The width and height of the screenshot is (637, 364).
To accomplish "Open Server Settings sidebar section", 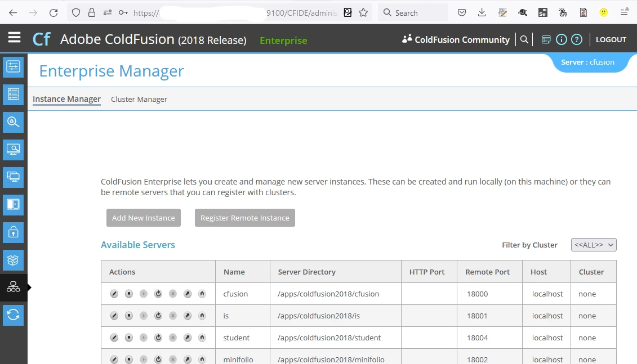I will click(14, 67).
